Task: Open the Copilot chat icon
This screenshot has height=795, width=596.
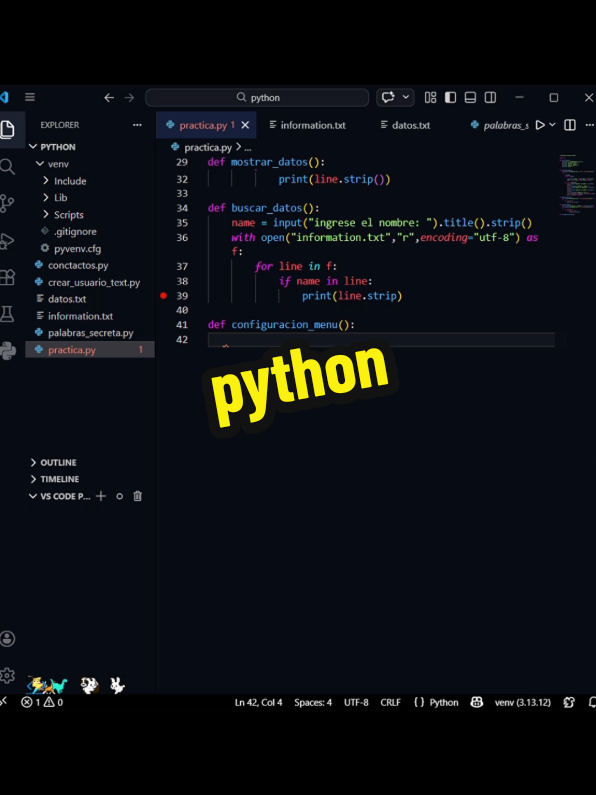Action: [x=388, y=97]
